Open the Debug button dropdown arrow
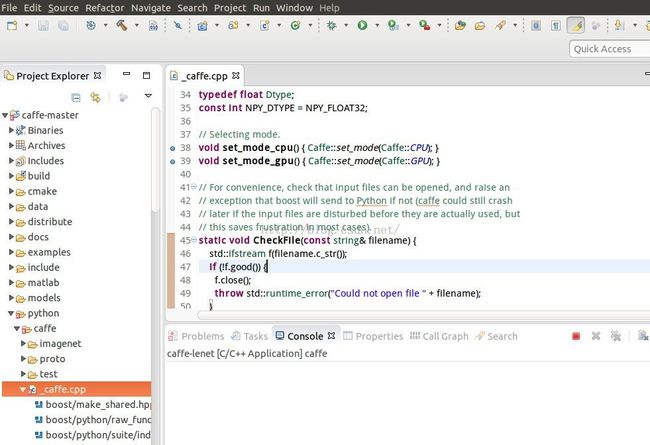Viewport: 650px width, 445px height. [x=346, y=25]
